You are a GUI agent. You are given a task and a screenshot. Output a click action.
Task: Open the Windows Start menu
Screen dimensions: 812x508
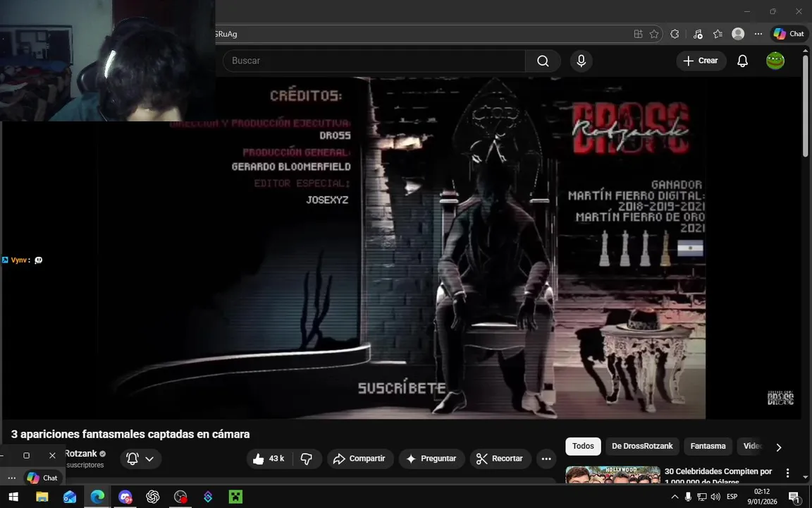click(13, 497)
